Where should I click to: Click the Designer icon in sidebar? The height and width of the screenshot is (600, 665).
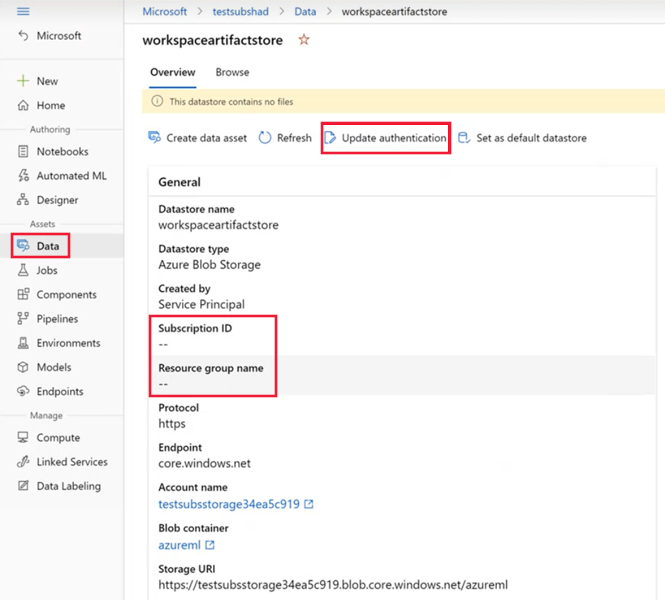23,200
